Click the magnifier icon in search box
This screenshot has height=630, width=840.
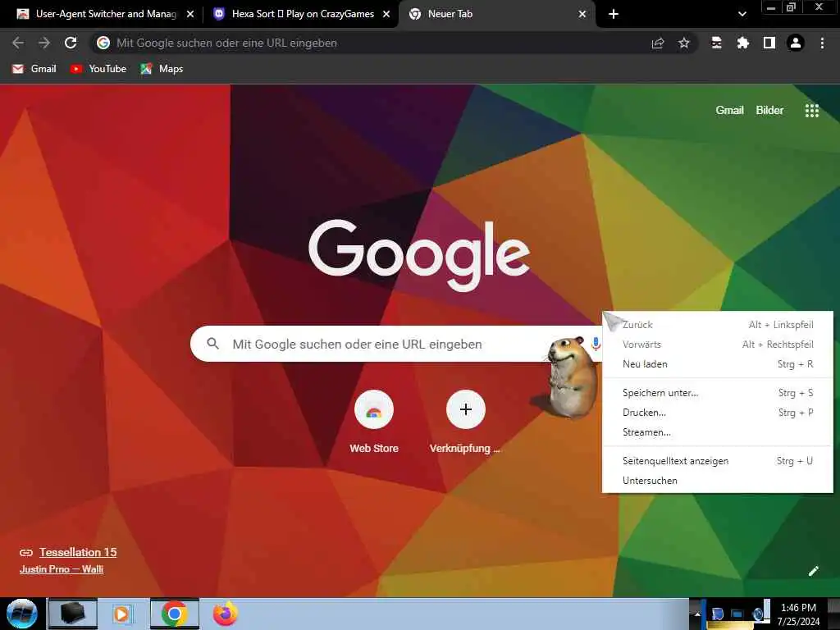point(212,344)
